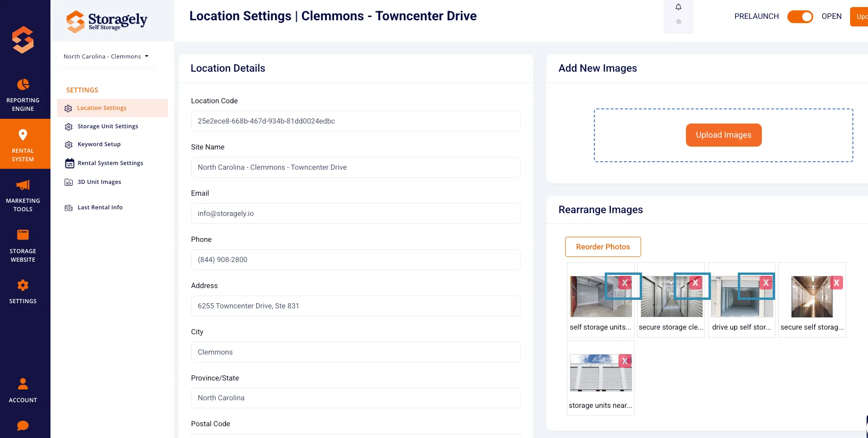
Task: Click the Storagely S icon in sidebar
Action: (23, 40)
